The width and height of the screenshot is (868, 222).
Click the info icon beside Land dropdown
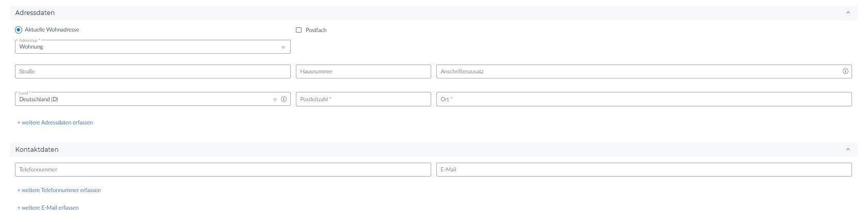283,99
